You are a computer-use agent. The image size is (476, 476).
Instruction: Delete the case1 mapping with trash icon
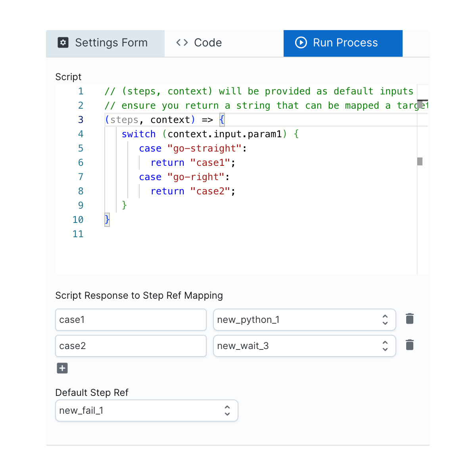(x=410, y=319)
